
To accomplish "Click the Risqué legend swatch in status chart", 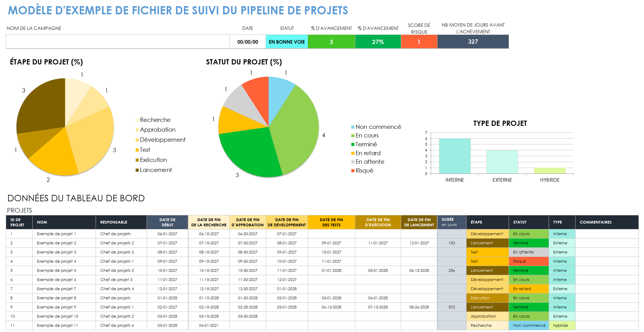I will coord(353,171).
